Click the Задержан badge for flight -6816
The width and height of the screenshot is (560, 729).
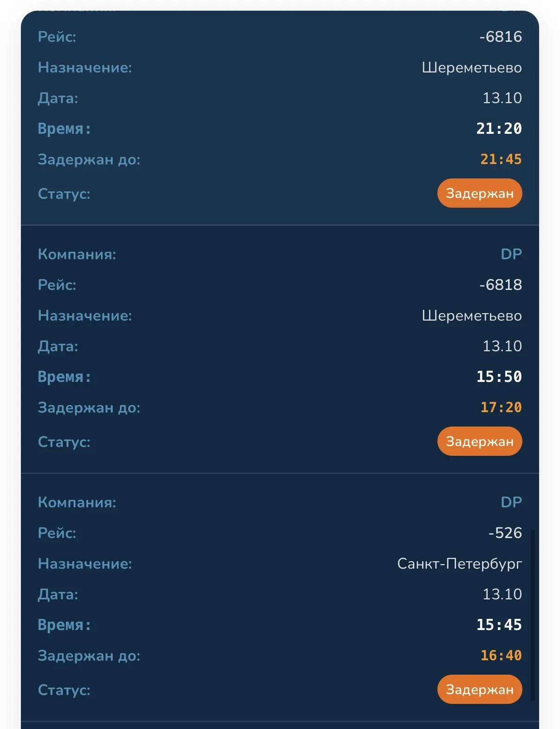[479, 193]
